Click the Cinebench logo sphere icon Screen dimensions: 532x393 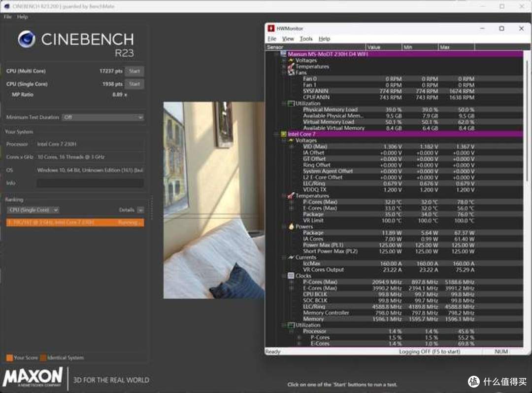click(27, 39)
